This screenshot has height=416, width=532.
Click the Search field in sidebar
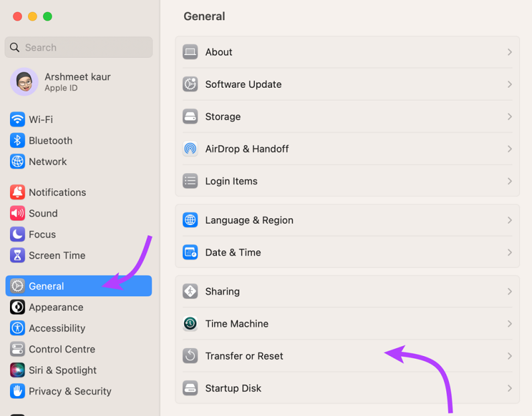[80, 48]
